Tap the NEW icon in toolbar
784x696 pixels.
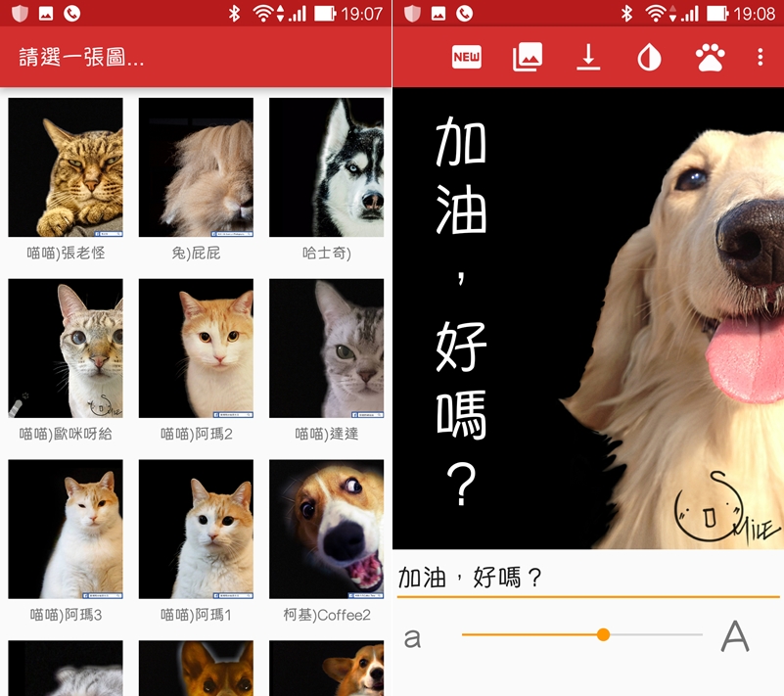click(467, 58)
